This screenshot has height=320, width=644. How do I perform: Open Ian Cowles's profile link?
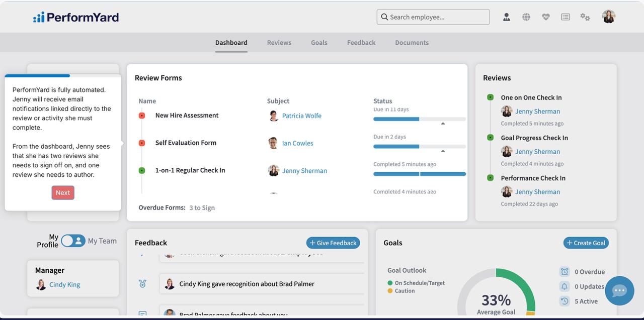[x=298, y=143]
